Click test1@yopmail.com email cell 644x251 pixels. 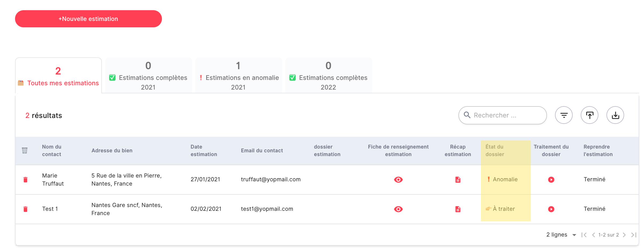267,209
